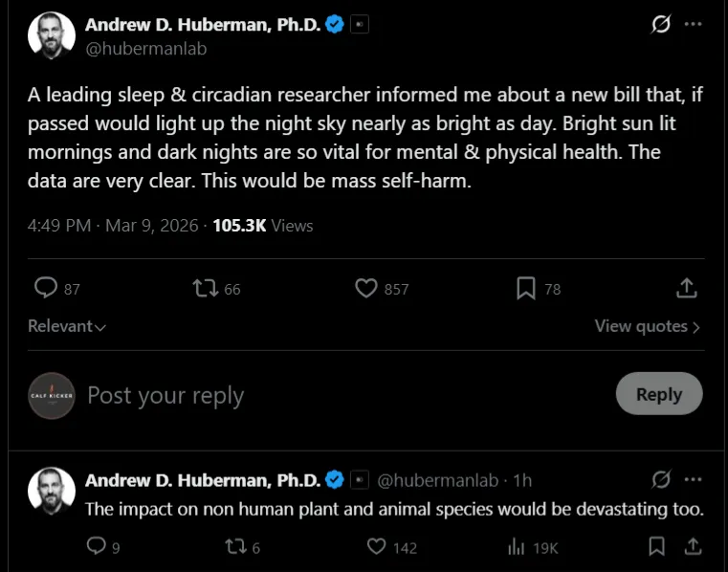Repost the main Huberman tweet
728x572 pixels.
[205, 288]
